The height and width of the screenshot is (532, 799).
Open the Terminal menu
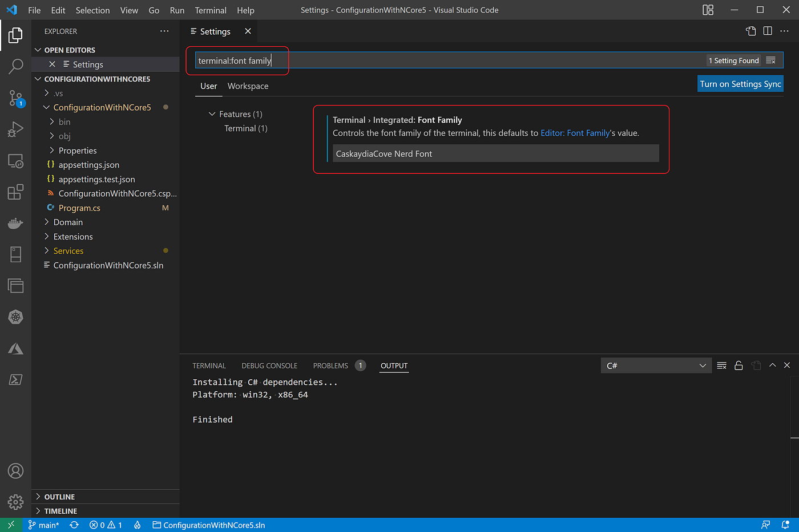pos(210,10)
